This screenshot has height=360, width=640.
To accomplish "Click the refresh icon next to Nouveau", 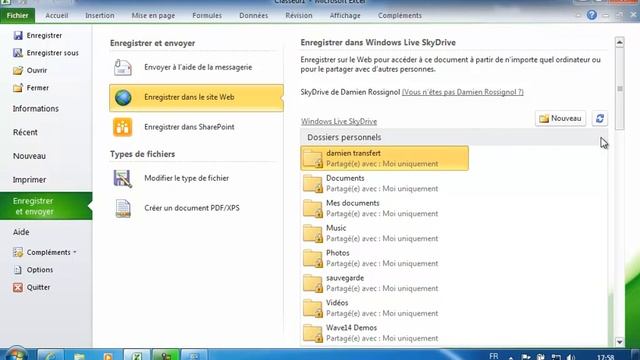I will pyautogui.click(x=600, y=118).
